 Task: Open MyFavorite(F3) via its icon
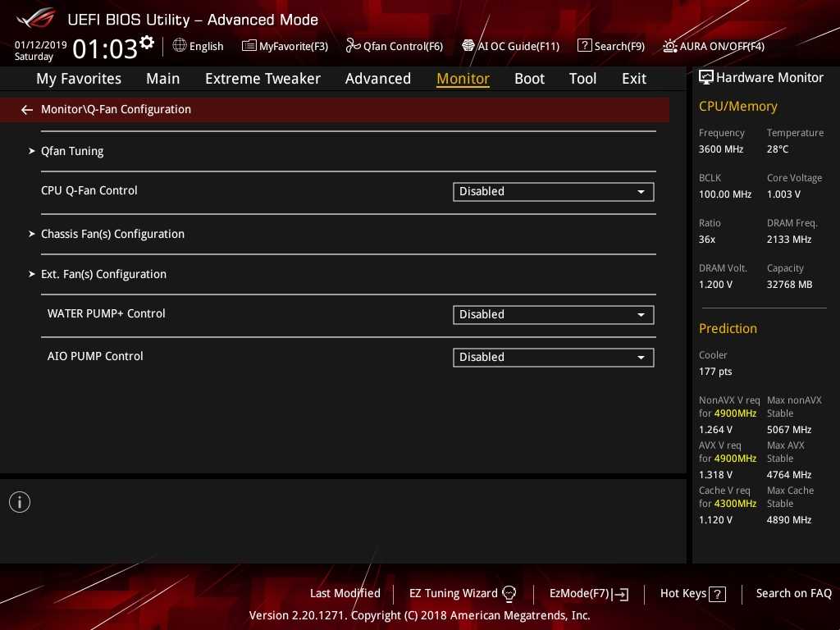249,46
